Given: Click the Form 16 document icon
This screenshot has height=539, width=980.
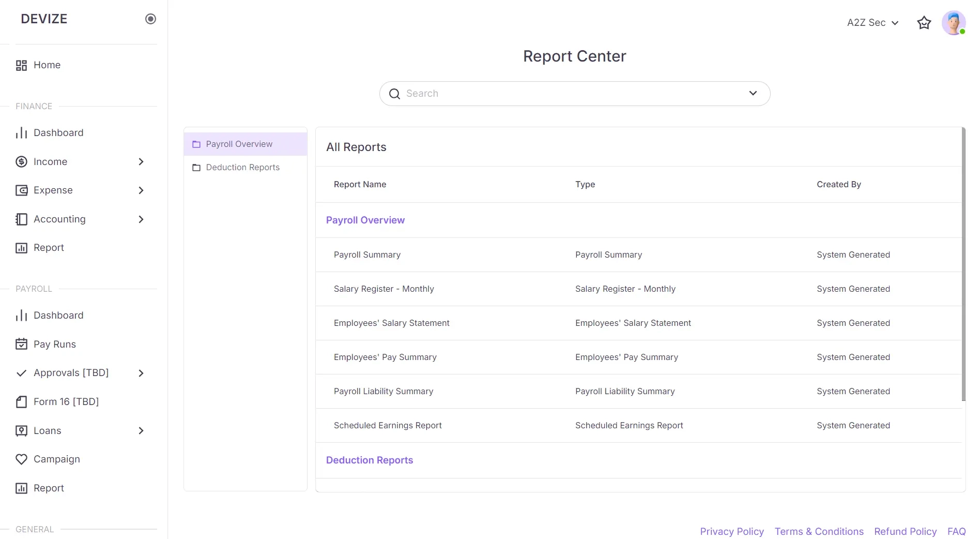Looking at the screenshot, I should point(21,402).
